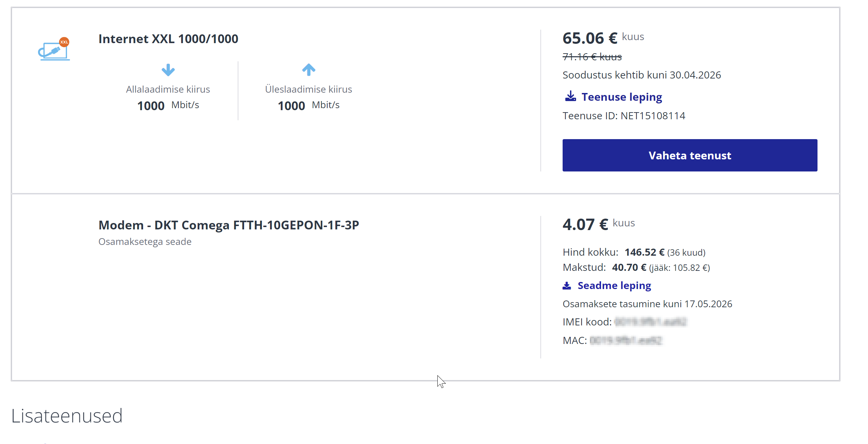Viewport: 868px width, 444px height.
Task: Click the download speed arrow icon
Action: [x=168, y=70]
